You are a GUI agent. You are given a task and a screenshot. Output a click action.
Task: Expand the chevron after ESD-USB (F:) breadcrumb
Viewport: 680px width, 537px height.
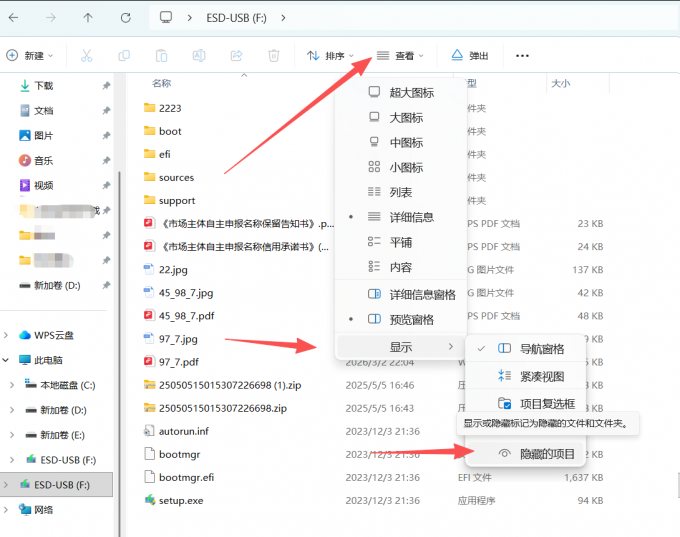tap(283, 18)
